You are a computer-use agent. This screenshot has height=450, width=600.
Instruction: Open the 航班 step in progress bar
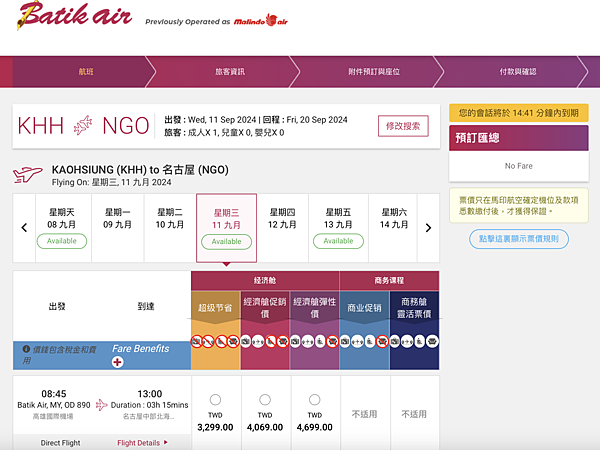pyautogui.click(x=86, y=72)
